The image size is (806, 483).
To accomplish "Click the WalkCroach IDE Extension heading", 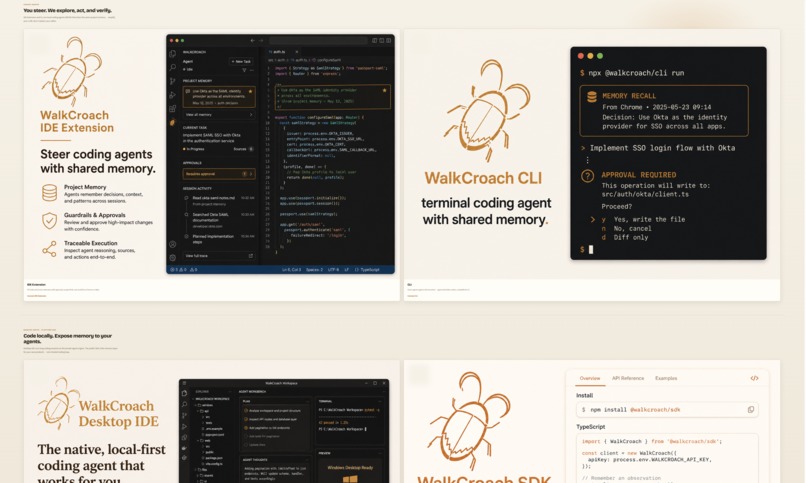I will (77, 121).
